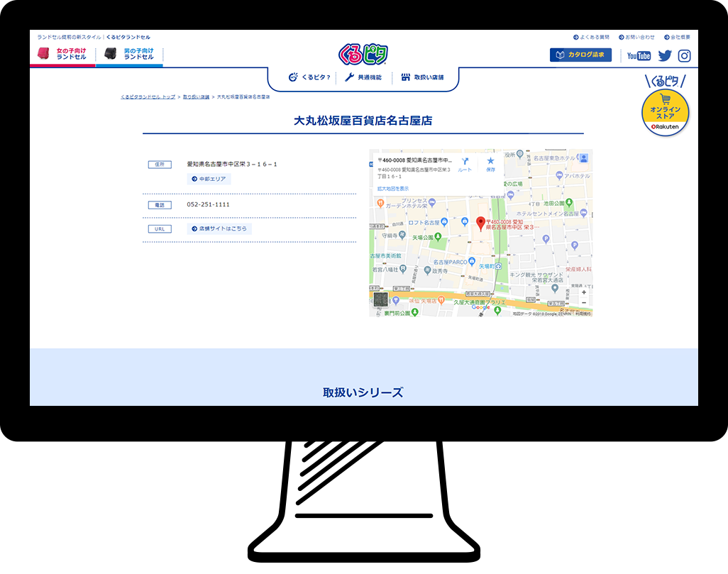Image resolution: width=728 pixels, height=574 pixels.
Task: Open the 会社概要 link
Action: [x=677, y=37]
